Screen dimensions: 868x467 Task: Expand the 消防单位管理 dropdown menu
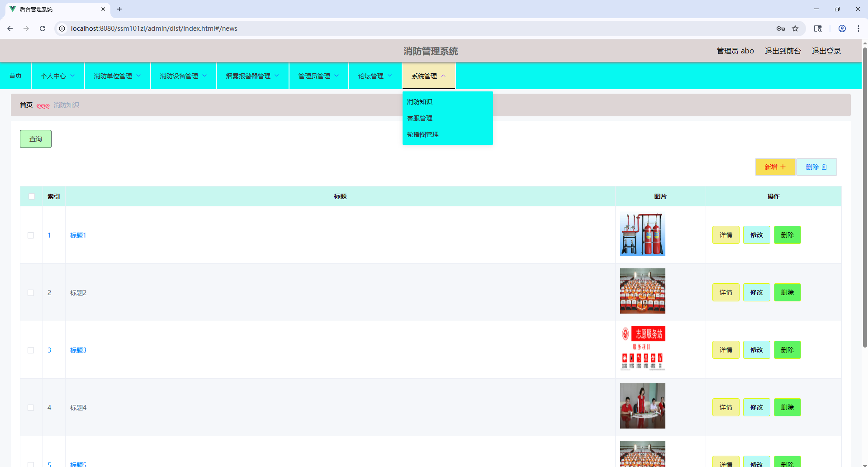click(x=118, y=76)
